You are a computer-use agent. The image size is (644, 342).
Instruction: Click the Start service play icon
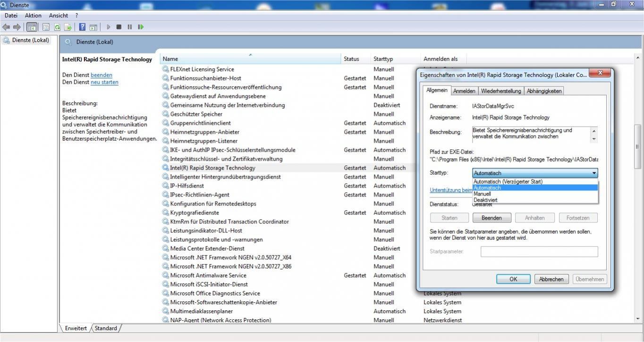(x=108, y=27)
